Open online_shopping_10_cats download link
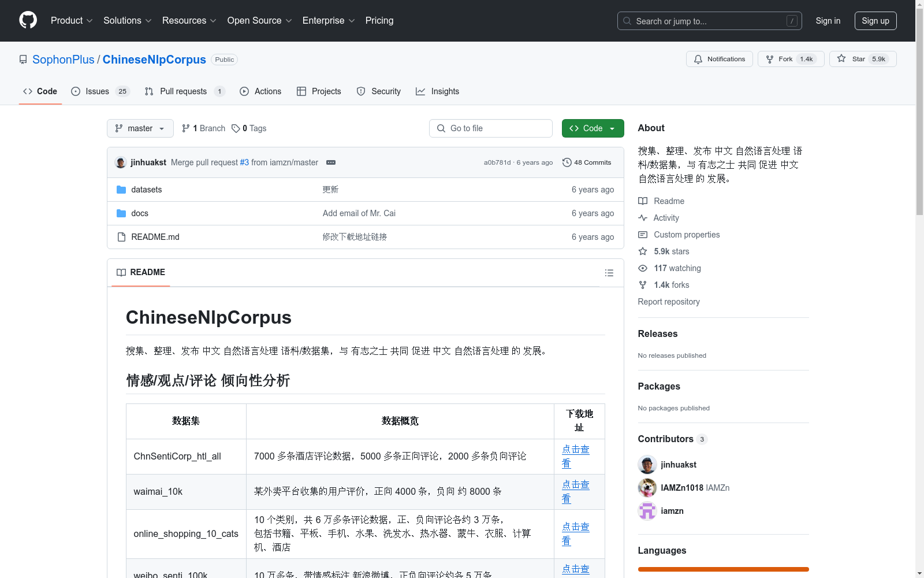Image resolution: width=924 pixels, height=578 pixels. pyautogui.click(x=576, y=534)
